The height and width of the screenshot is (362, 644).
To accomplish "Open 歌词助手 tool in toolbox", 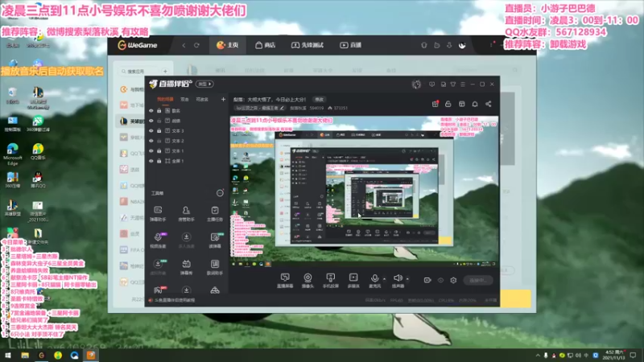I will tap(215, 267).
